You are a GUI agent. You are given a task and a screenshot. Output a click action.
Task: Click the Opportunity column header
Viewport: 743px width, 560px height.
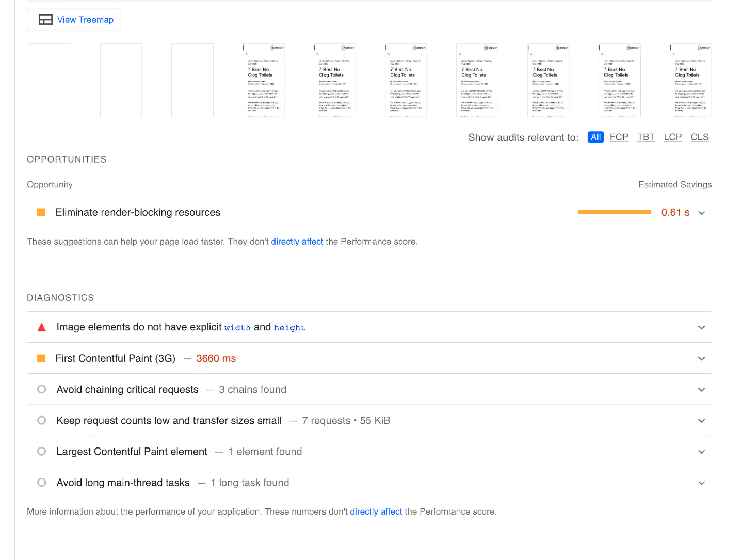[50, 184]
